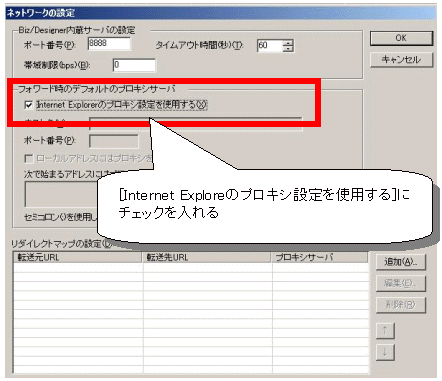
Task: Click the 削除(R) button
Action: click(x=401, y=305)
